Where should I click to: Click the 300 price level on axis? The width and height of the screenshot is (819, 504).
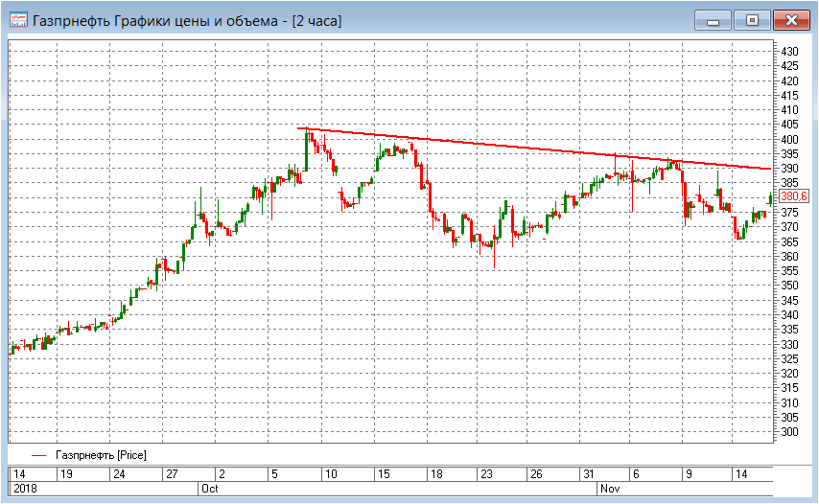pyautogui.click(x=789, y=432)
